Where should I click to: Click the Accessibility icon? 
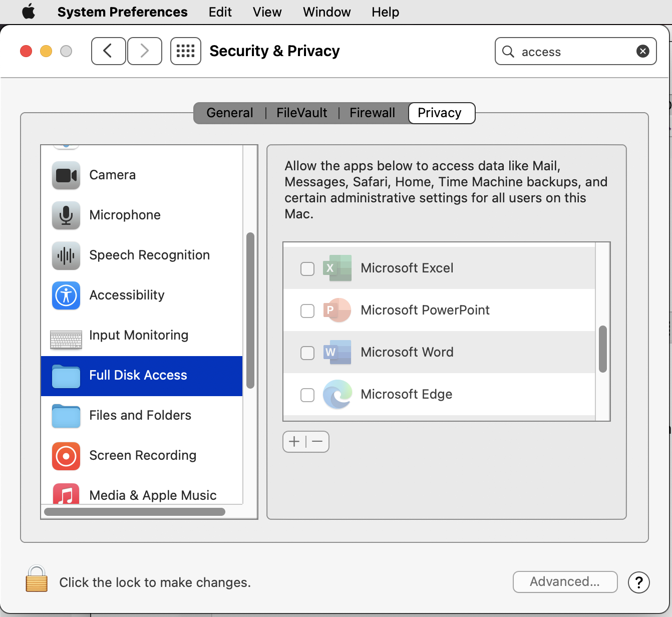pyautogui.click(x=66, y=295)
